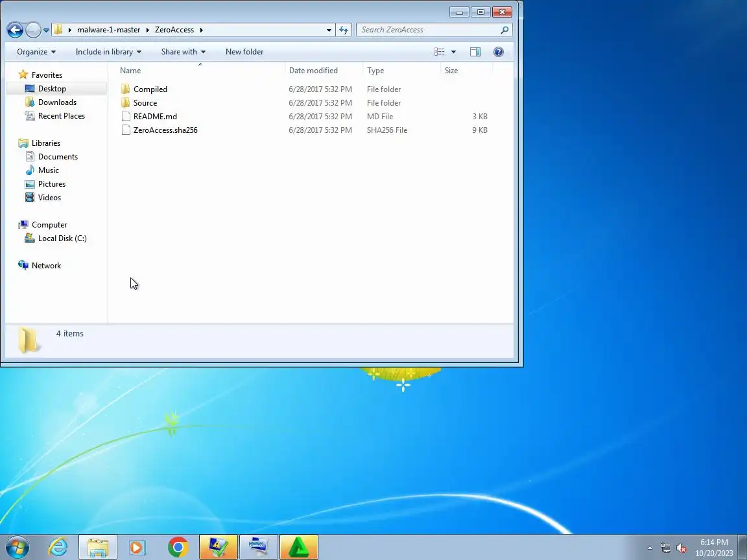This screenshot has height=560, width=747.
Task: Expand arrow after malware-1-master in address bar
Action: [147, 30]
